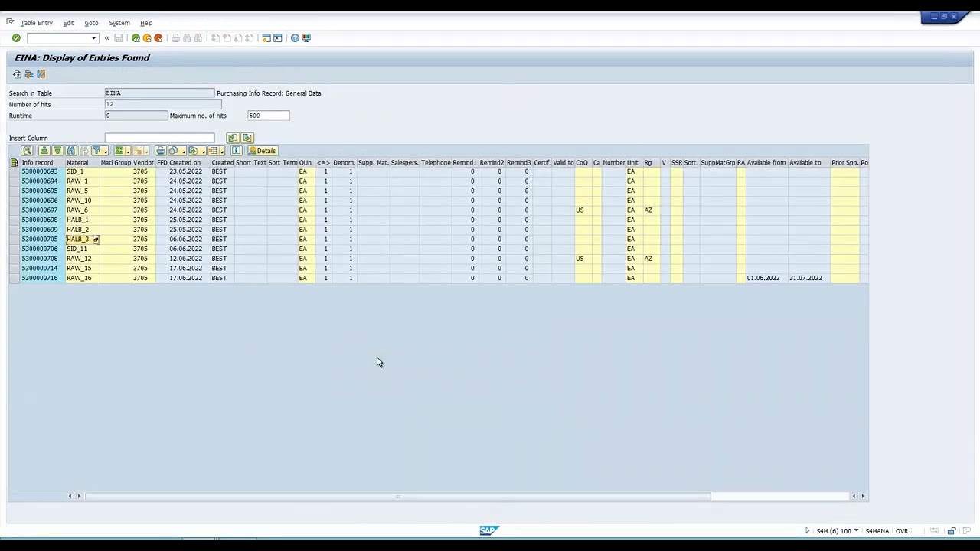This screenshot has height=551, width=980.
Task: Open the System menu
Action: pyautogui.click(x=119, y=23)
